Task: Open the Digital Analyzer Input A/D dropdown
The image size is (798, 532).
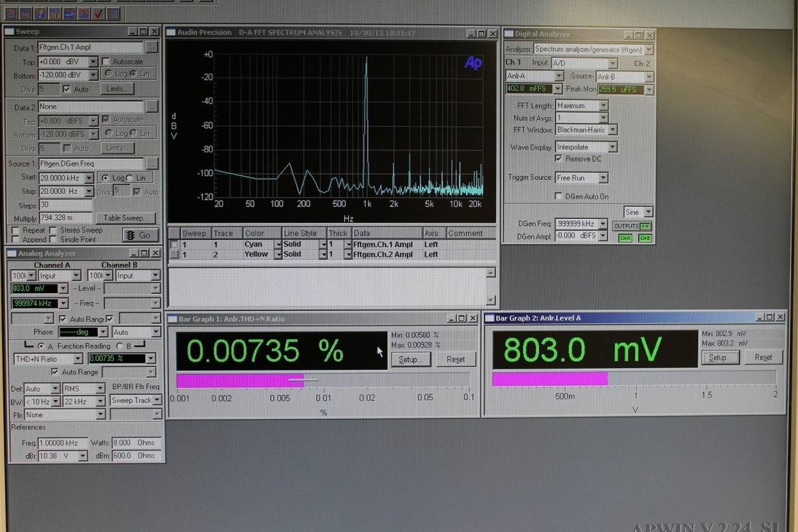Action: click(613, 63)
